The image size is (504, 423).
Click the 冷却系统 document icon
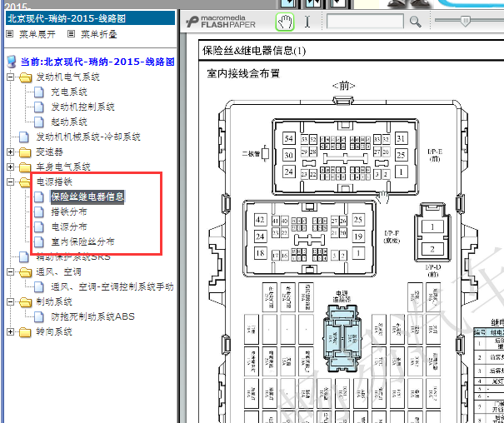(x=24, y=137)
